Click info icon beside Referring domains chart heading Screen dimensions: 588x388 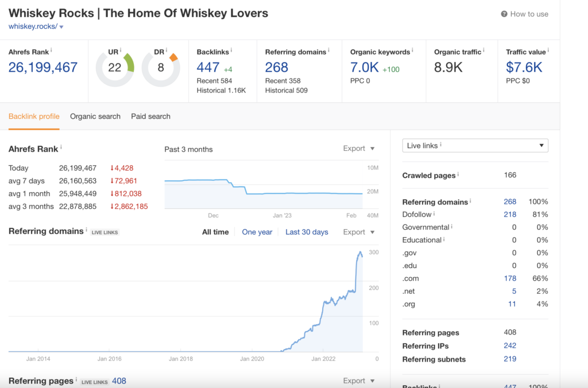tap(86, 230)
